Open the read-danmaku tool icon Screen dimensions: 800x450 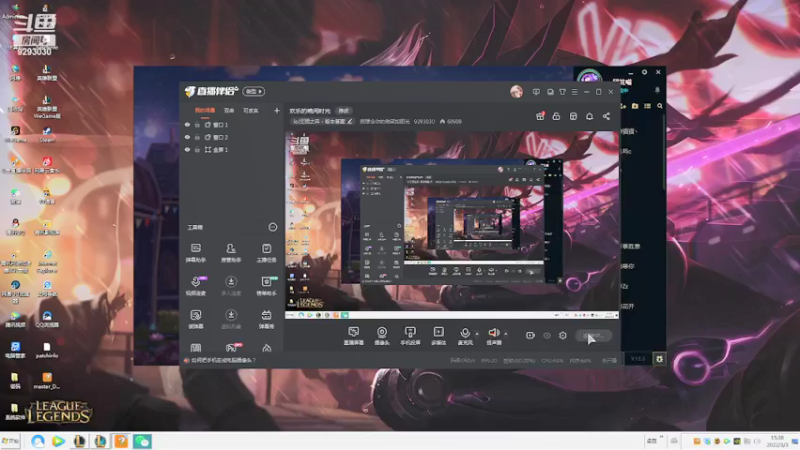point(196,319)
